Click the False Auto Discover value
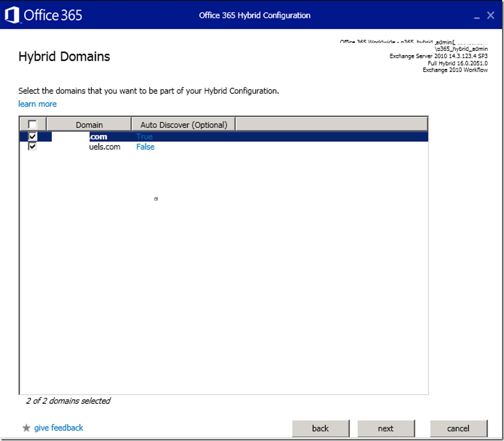The image size is (504, 441). click(x=145, y=147)
